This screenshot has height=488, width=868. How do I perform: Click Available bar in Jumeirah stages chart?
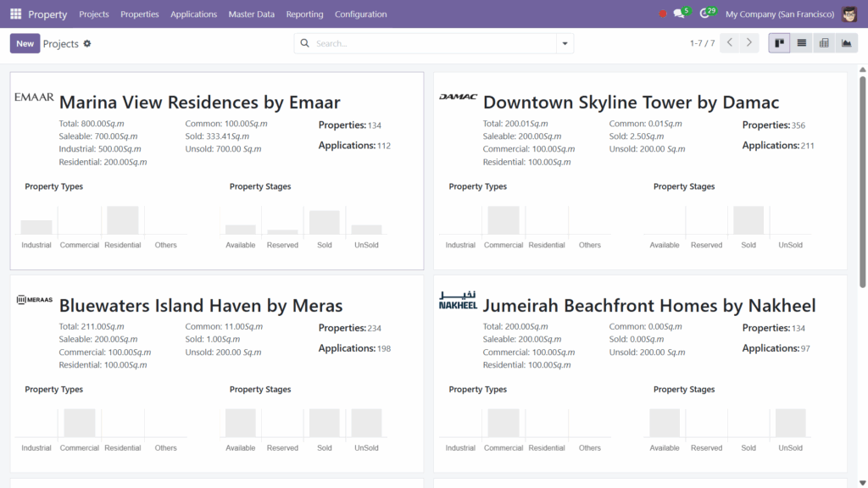coord(665,424)
